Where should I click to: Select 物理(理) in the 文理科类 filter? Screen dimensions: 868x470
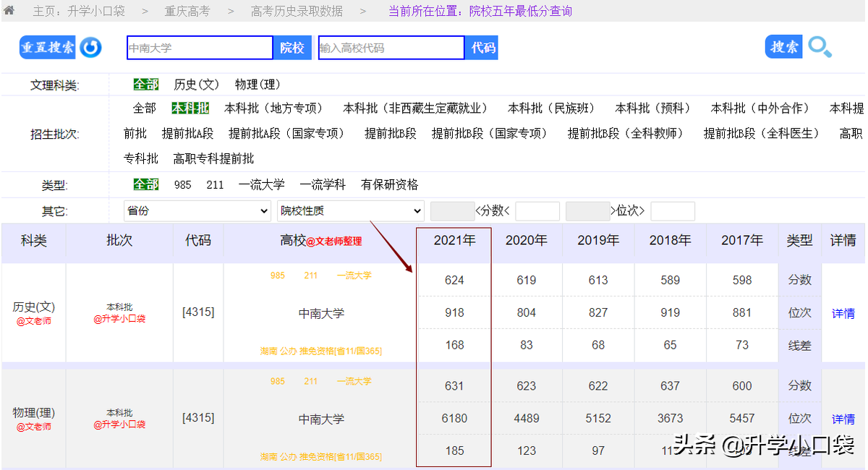click(257, 84)
